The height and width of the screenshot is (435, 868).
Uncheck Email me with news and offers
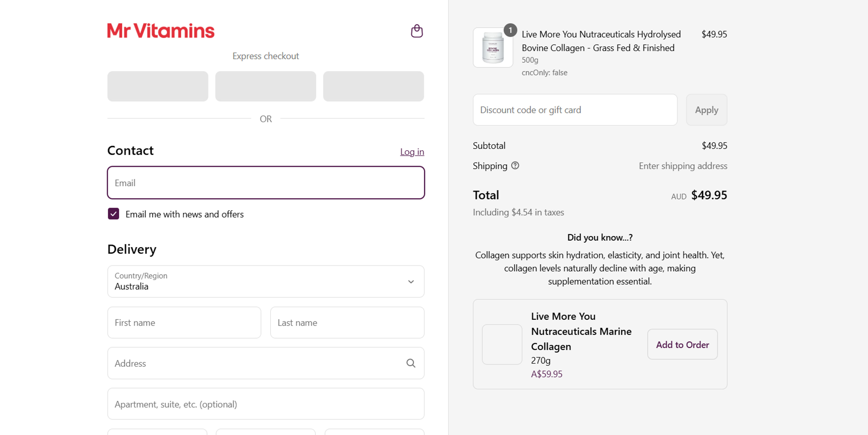tap(113, 214)
